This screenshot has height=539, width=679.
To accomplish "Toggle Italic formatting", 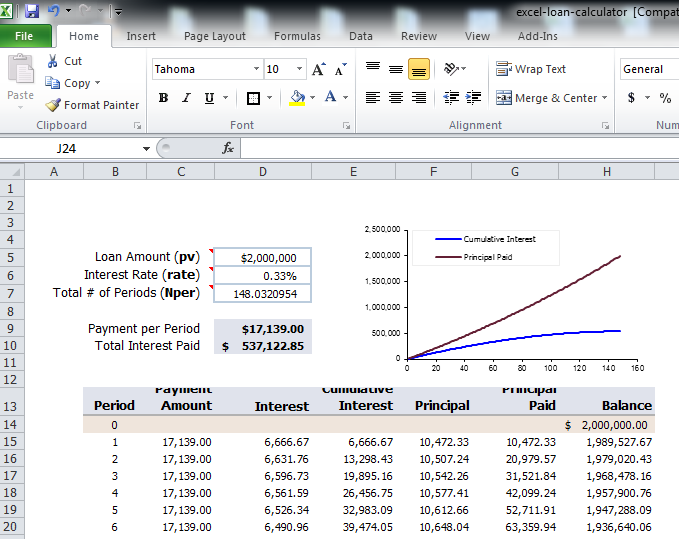I will click(186, 98).
